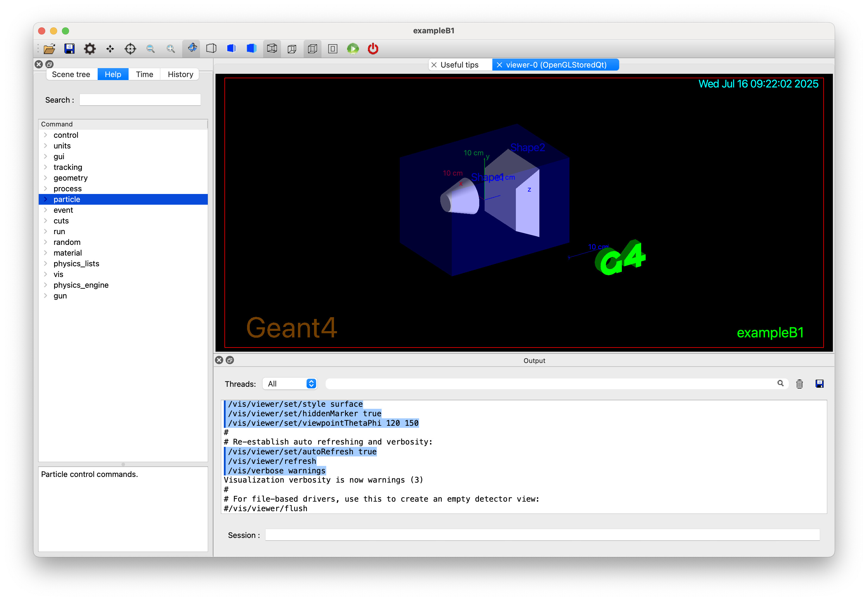Click the square-in-square toolbar icon
The image size is (868, 601).
(x=333, y=48)
